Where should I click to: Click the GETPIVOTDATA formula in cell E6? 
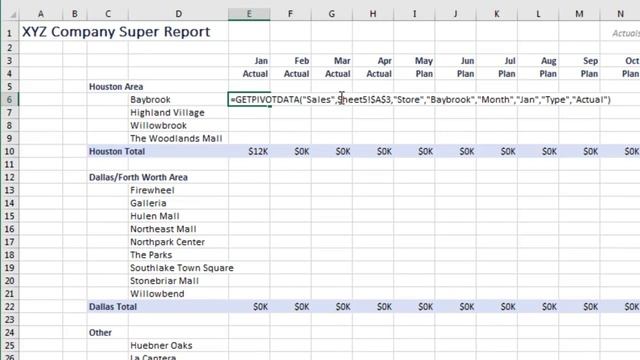[x=420, y=100]
